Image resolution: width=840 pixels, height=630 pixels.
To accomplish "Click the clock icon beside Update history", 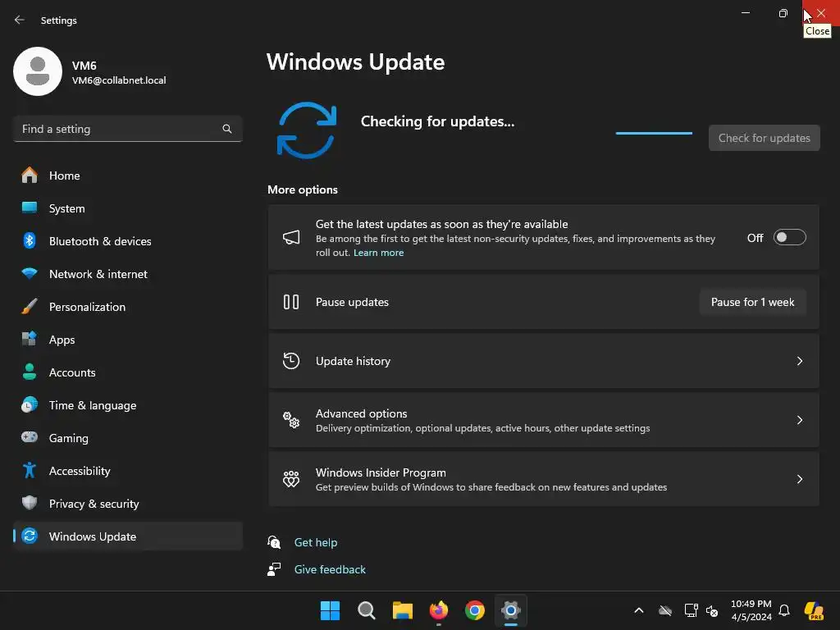I will click(291, 361).
